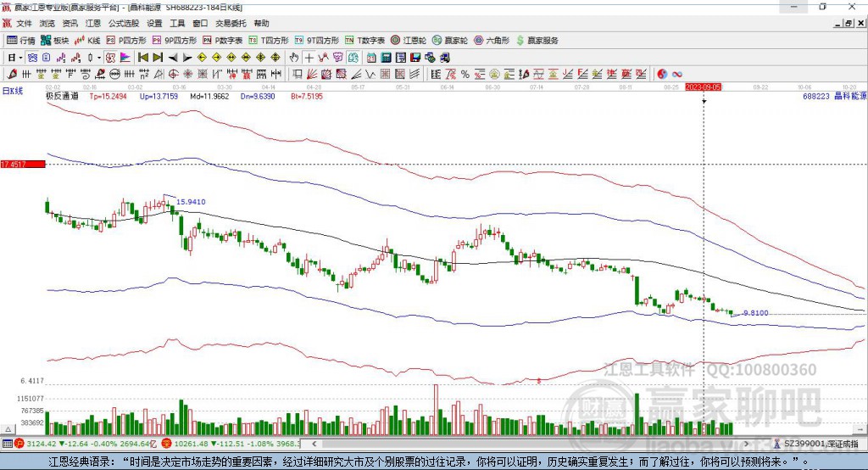Open the calendar icon in toolbar
Screen dimensions: 868x470
click(x=371, y=58)
